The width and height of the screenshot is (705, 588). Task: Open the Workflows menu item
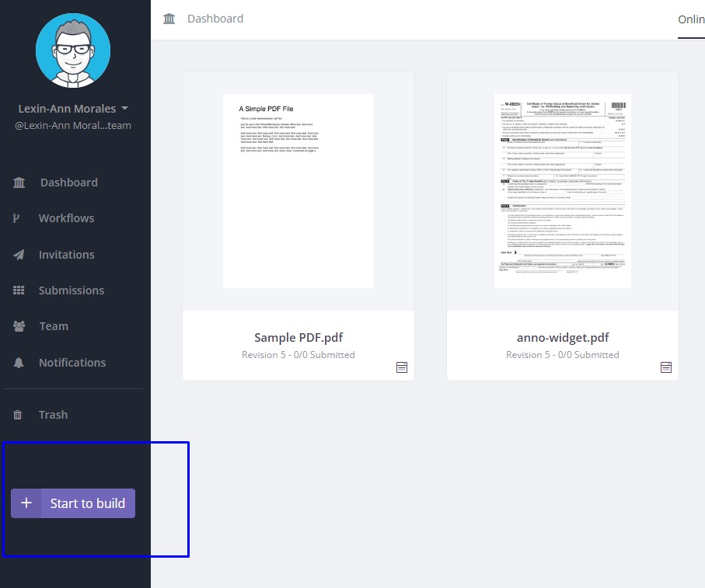coord(66,218)
